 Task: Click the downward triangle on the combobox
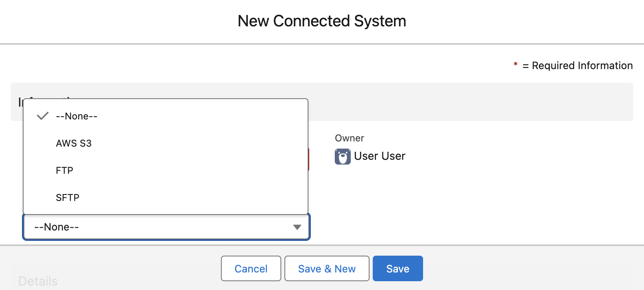point(297,227)
